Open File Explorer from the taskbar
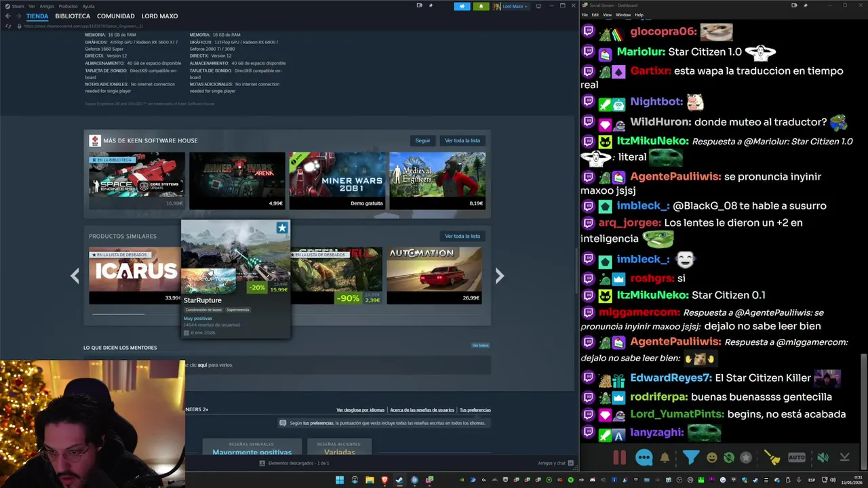The width and height of the screenshot is (868, 488). tap(370, 480)
